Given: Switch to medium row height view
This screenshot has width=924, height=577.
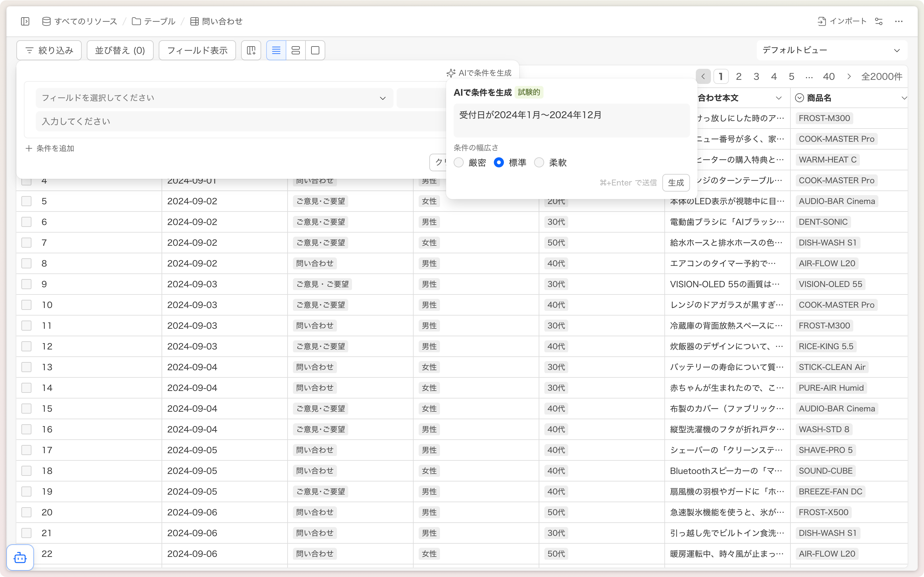Looking at the screenshot, I should click(x=295, y=50).
